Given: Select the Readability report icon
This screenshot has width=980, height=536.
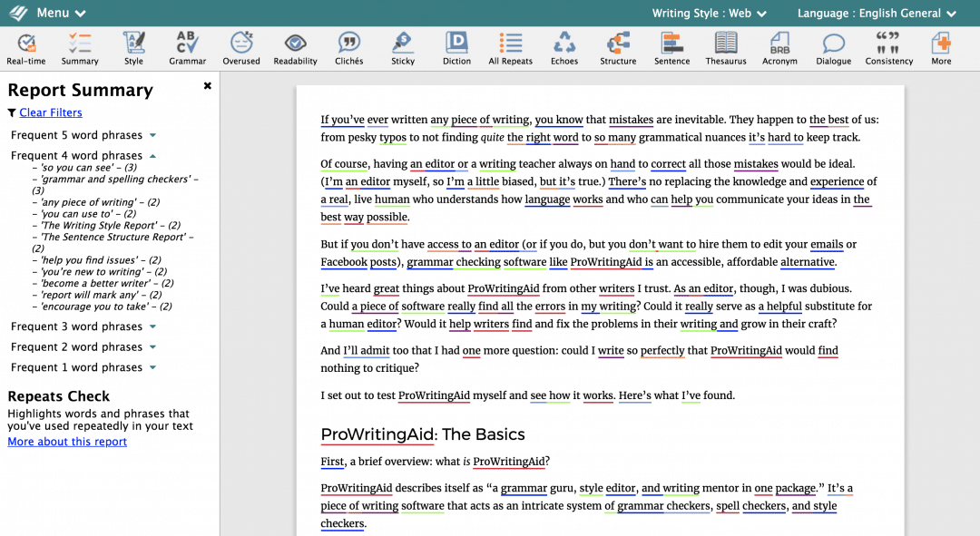Looking at the screenshot, I should pyautogui.click(x=295, y=47).
